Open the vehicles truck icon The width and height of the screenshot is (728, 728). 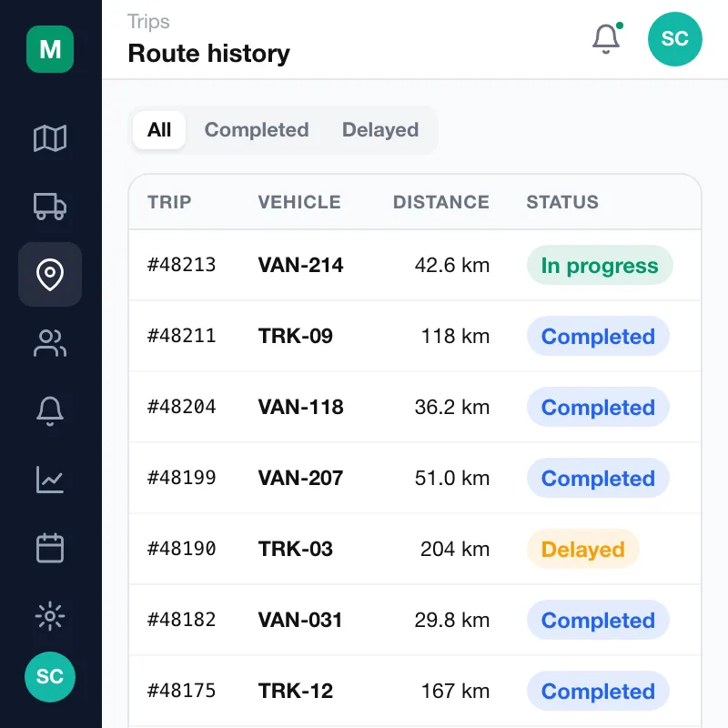pos(50,207)
